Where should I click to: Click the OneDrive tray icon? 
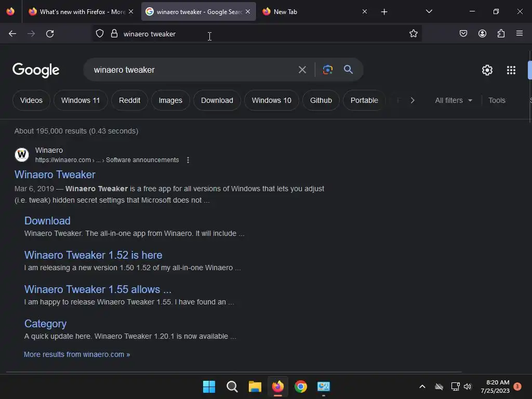pos(439,387)
